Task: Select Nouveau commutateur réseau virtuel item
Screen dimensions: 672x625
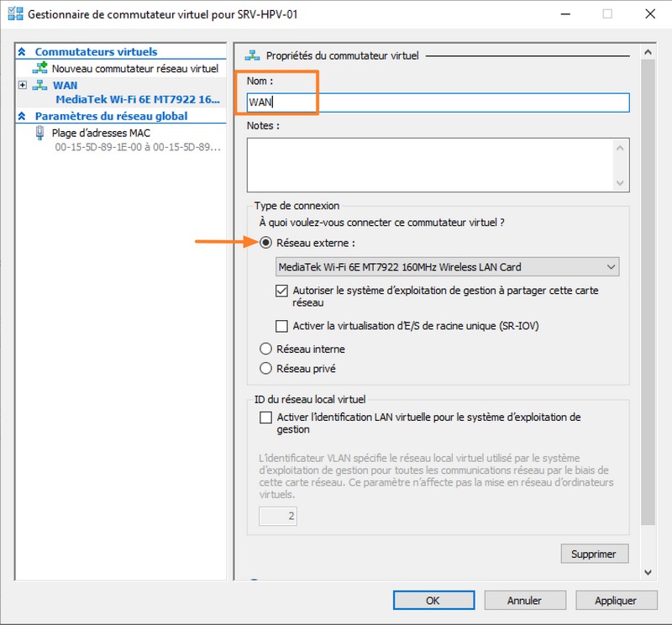Action: tap(135, 69)
